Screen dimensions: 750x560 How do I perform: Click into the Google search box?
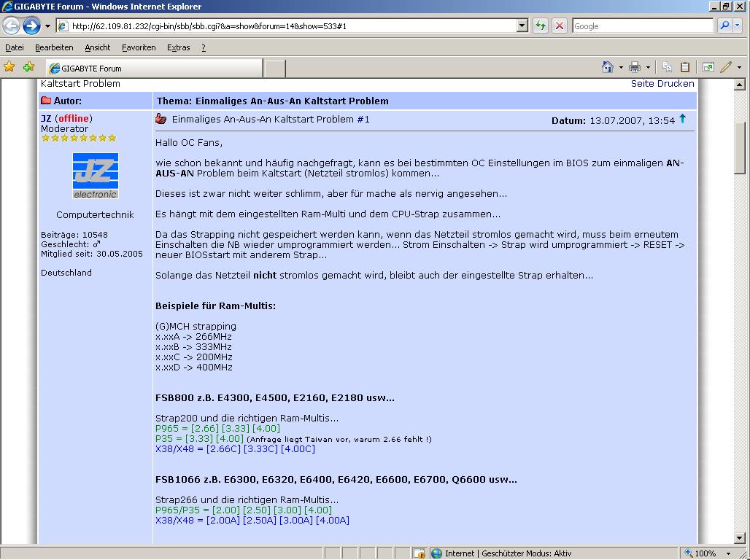(642, 26)
